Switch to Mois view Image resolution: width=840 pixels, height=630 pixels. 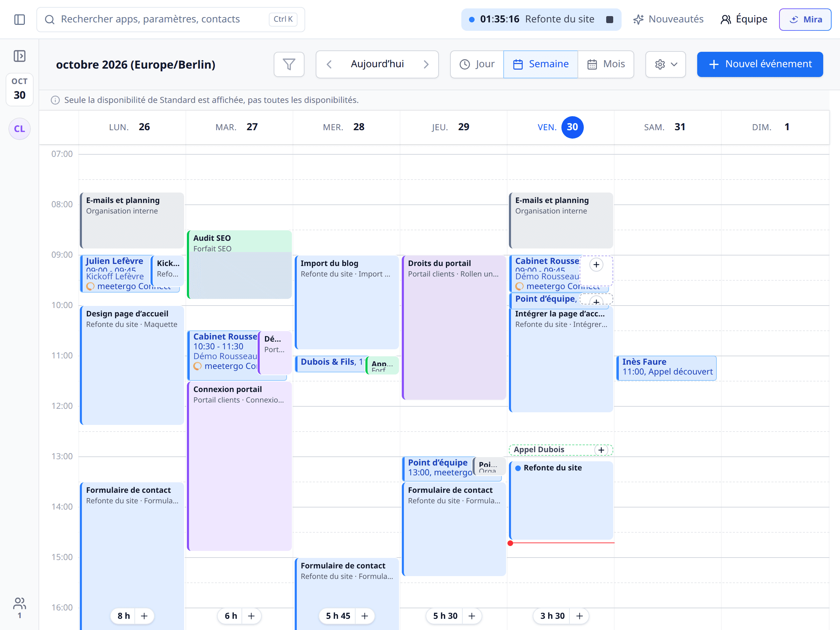pos(606,64)
